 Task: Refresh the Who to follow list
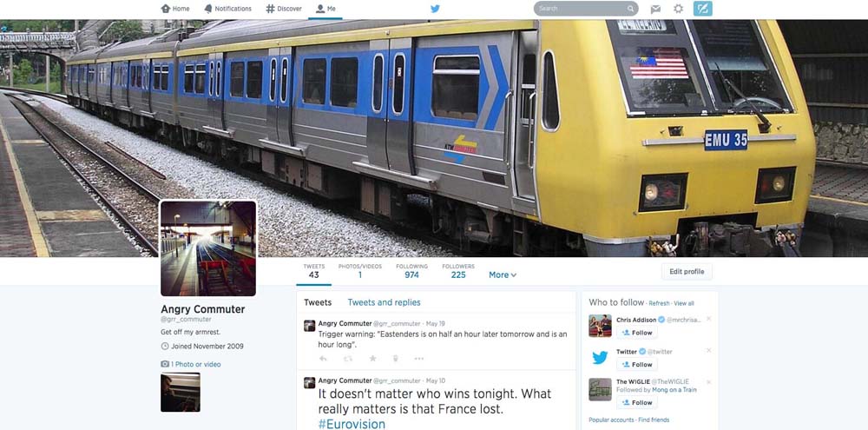659,303
